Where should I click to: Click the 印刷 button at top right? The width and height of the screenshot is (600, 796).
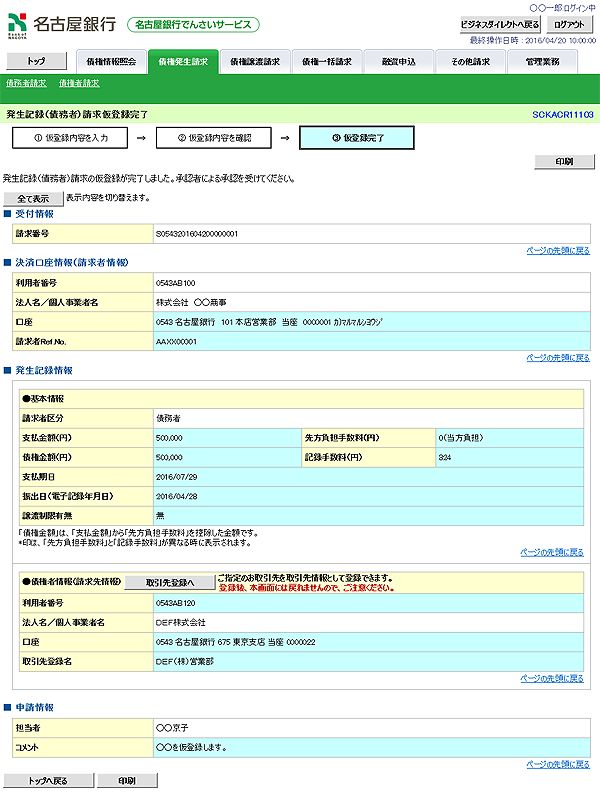564,161
